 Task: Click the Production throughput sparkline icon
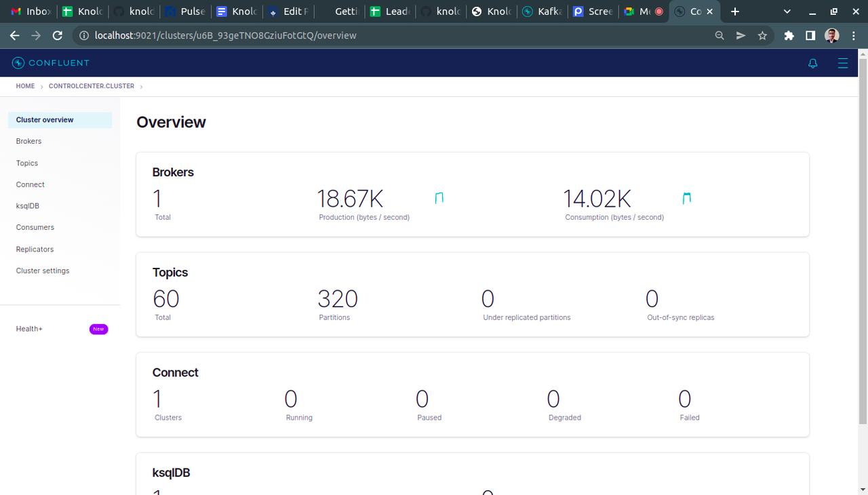coord(439,198)
